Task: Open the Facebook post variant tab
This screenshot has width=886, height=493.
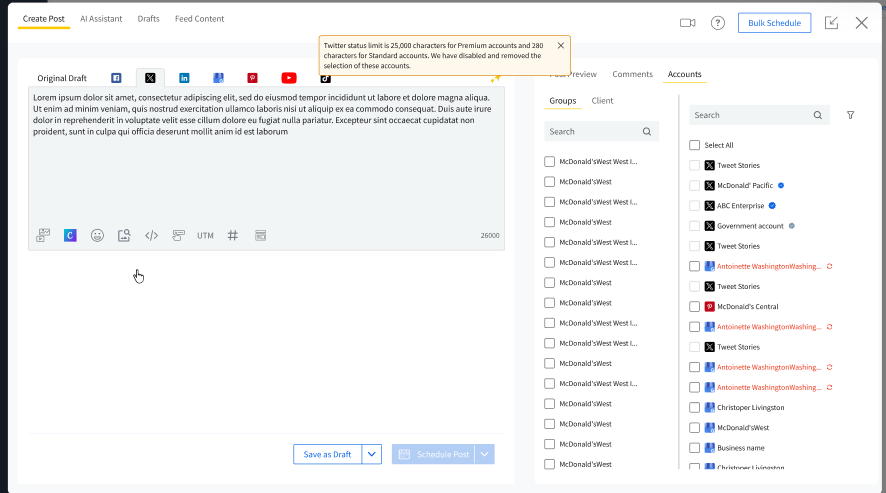Action: point(116,78)
